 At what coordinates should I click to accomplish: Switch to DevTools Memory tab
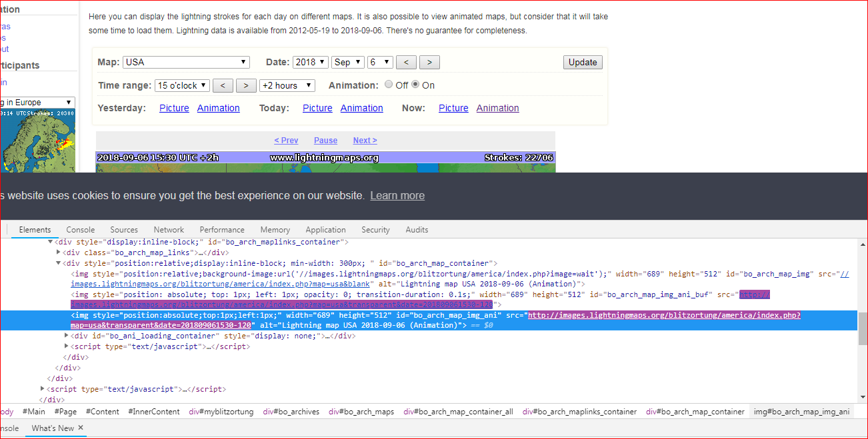(275, 230)
